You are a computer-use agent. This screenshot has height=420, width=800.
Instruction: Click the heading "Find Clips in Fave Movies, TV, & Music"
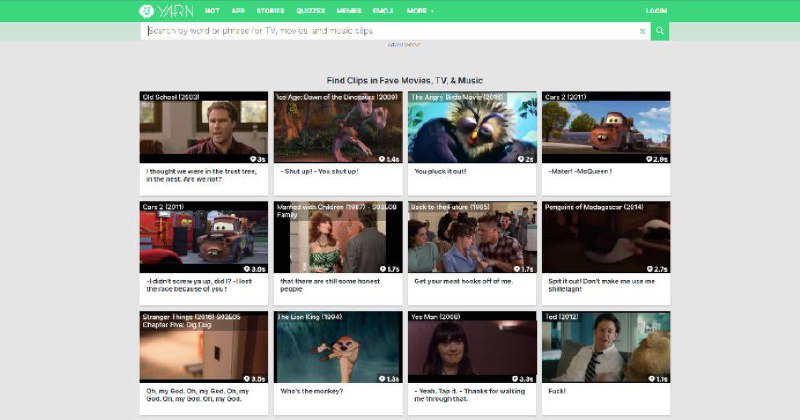click(405, 80)
